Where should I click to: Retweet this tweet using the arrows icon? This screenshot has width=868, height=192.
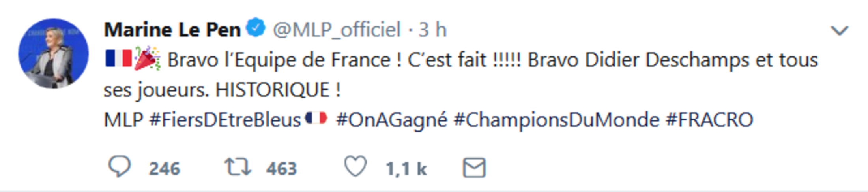pyautogui.click(x=238, y=167)
